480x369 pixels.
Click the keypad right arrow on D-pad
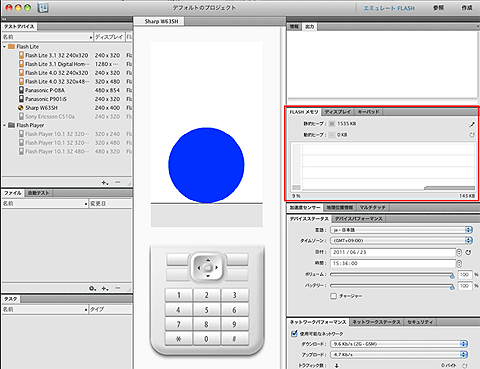coord(216,267)
